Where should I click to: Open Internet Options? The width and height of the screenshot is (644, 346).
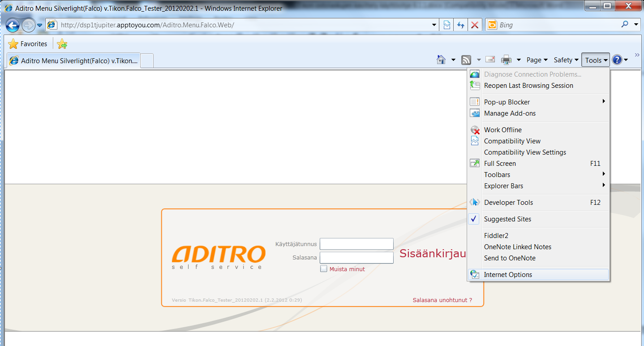538,275
